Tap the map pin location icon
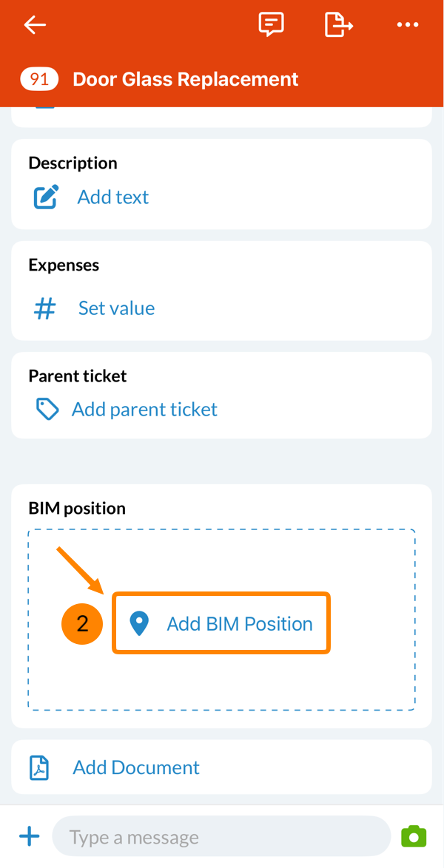 [x=138, y=624]
